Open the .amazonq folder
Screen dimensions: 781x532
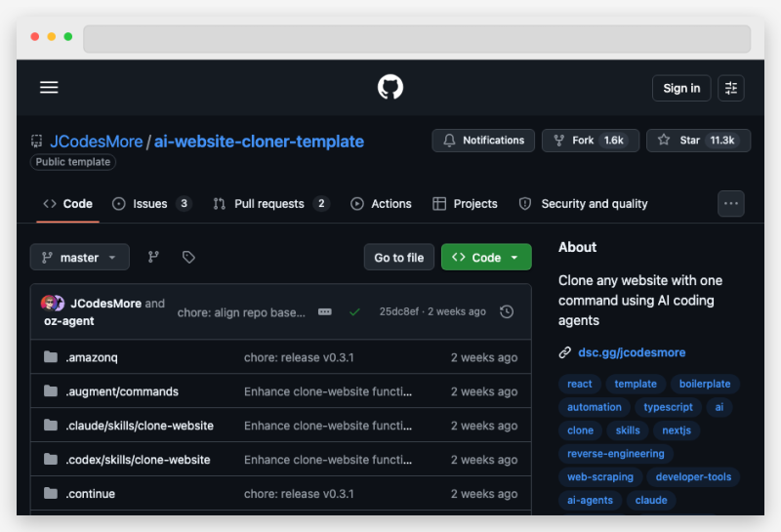point(92,357)
